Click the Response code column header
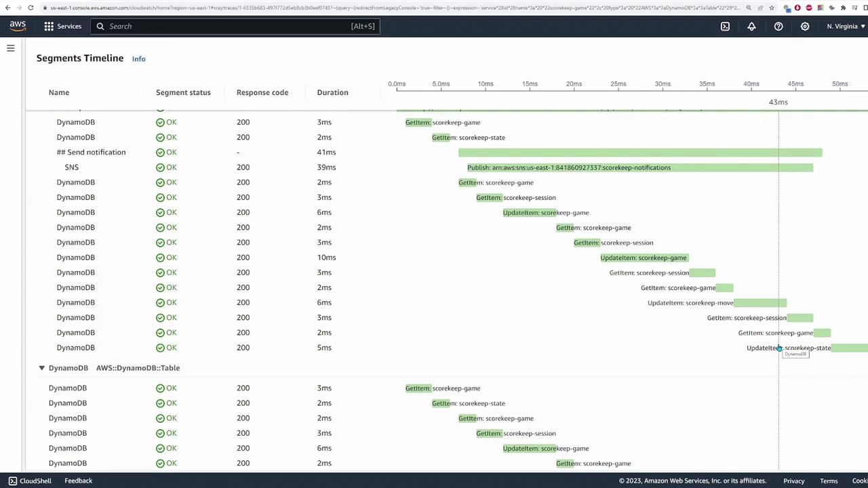This screenshot has height=488, width=868. [262, 92]
